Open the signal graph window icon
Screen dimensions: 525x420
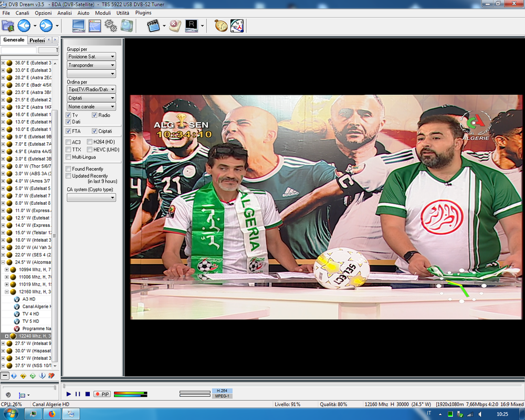(x=94, y=26)
